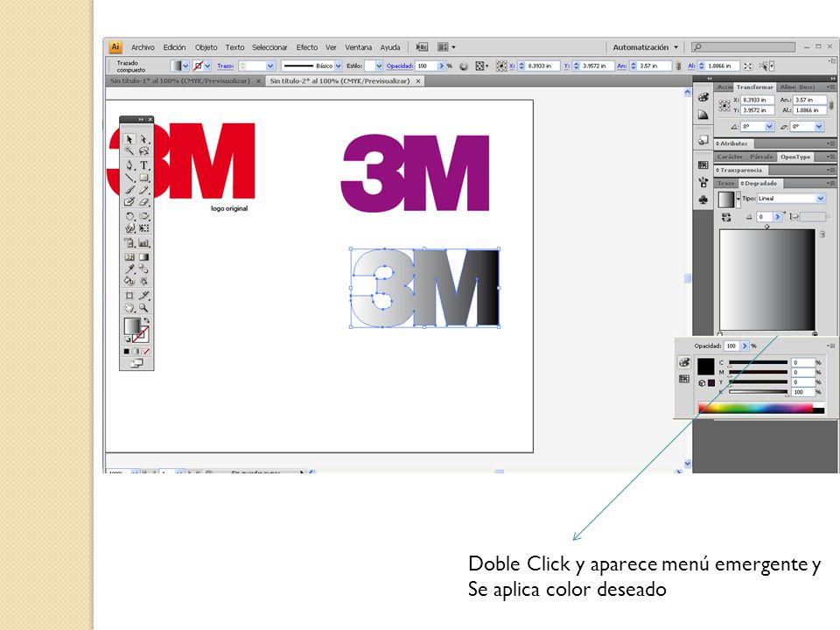Open the Color panel palette icon in dock
The width and height of the screenshot is (840, 630).
[703, 97]
